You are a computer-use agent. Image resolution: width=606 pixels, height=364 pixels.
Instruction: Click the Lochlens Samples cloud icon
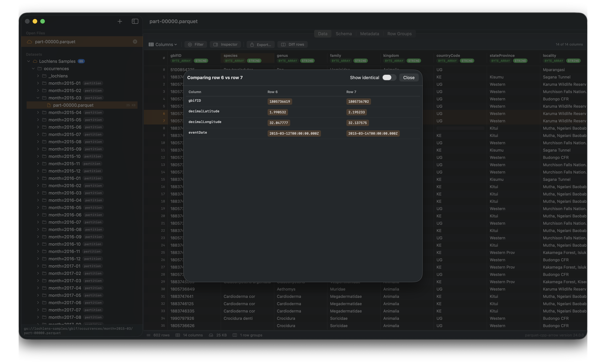[35, 61]
